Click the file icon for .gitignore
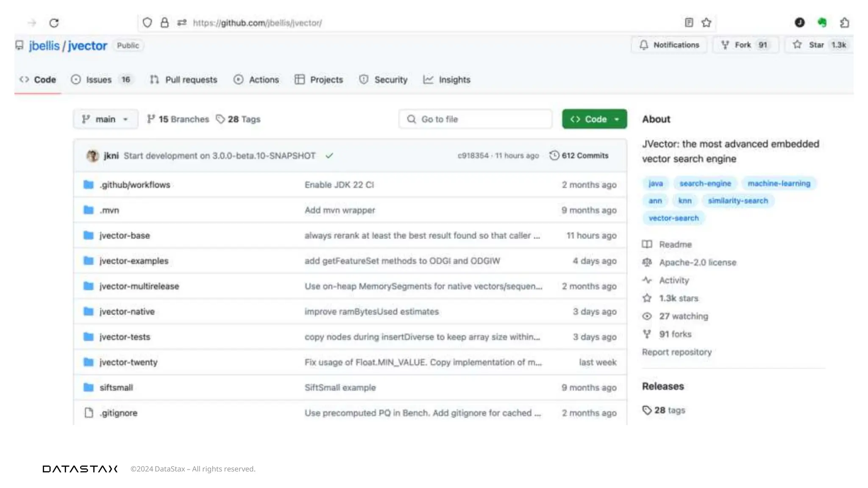 (89, 413)
